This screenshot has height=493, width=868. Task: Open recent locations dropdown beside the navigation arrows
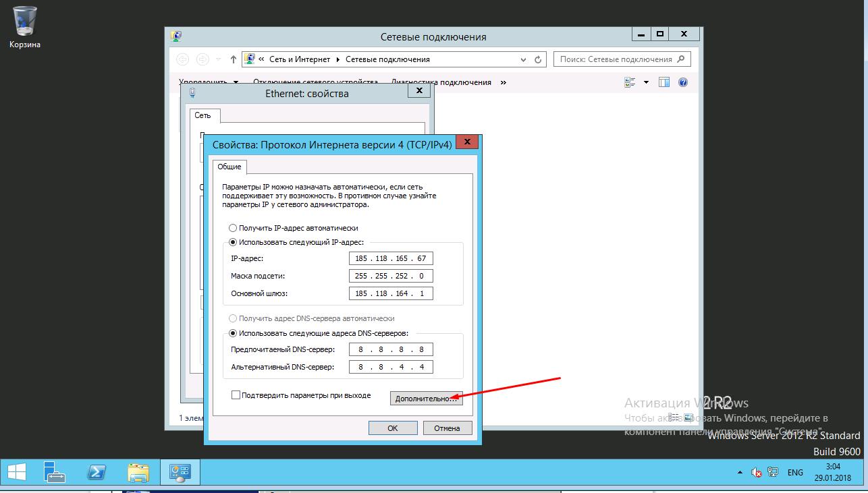pyautogui.click(x=219, y=59)
